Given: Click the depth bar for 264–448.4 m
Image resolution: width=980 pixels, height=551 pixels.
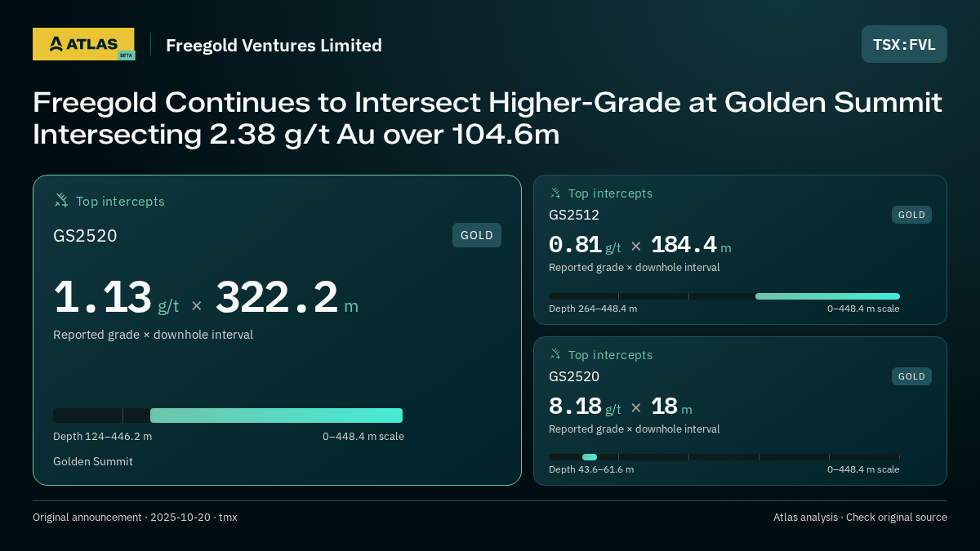Looking at the screenshot, I should click(x=724, y=296).
